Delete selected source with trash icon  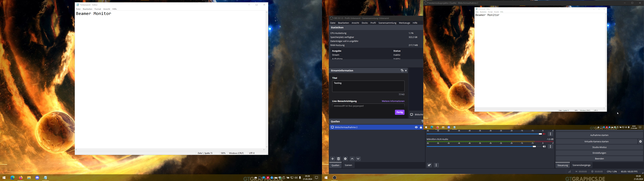[x=338, y=159]
